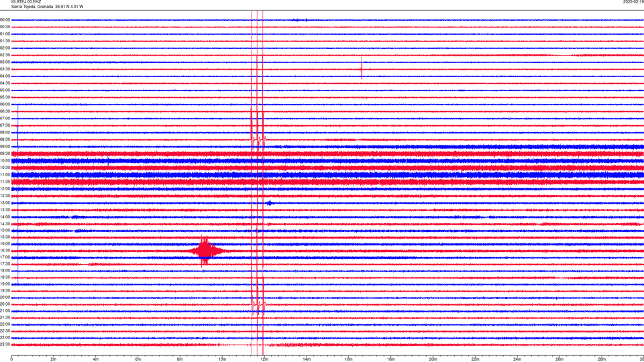The height and width of the screenshot is (362, 644).
Task: Click the red spike on the 03:30 trace
Action: [362, 68]
